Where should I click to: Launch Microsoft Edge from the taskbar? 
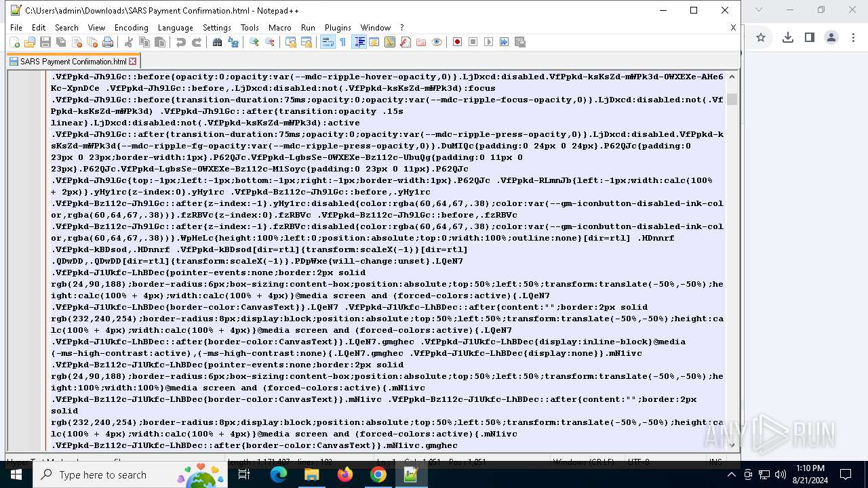(x=279, y=474)
